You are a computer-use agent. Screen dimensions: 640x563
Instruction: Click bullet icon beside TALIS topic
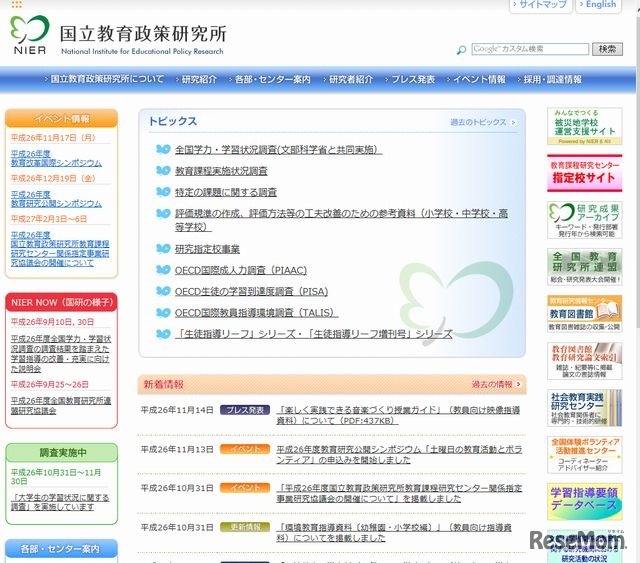pos(163,312)
